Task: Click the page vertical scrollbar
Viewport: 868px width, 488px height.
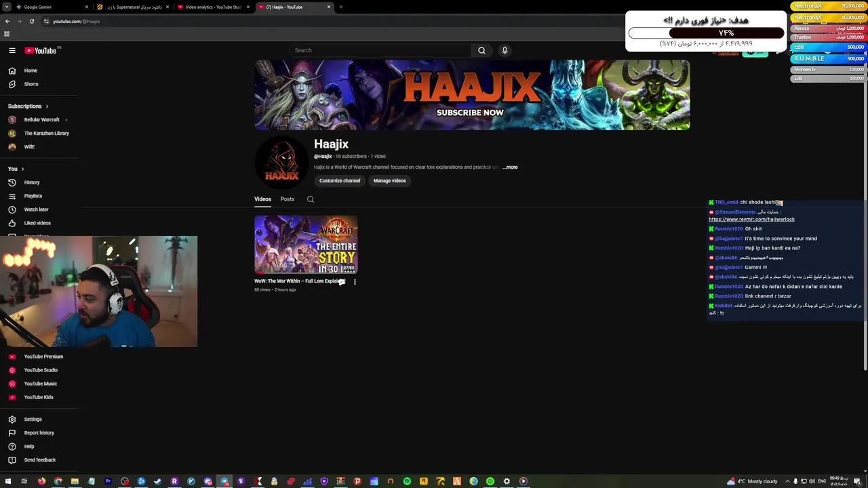Action: pyautogui.click(x=865, y=217)
